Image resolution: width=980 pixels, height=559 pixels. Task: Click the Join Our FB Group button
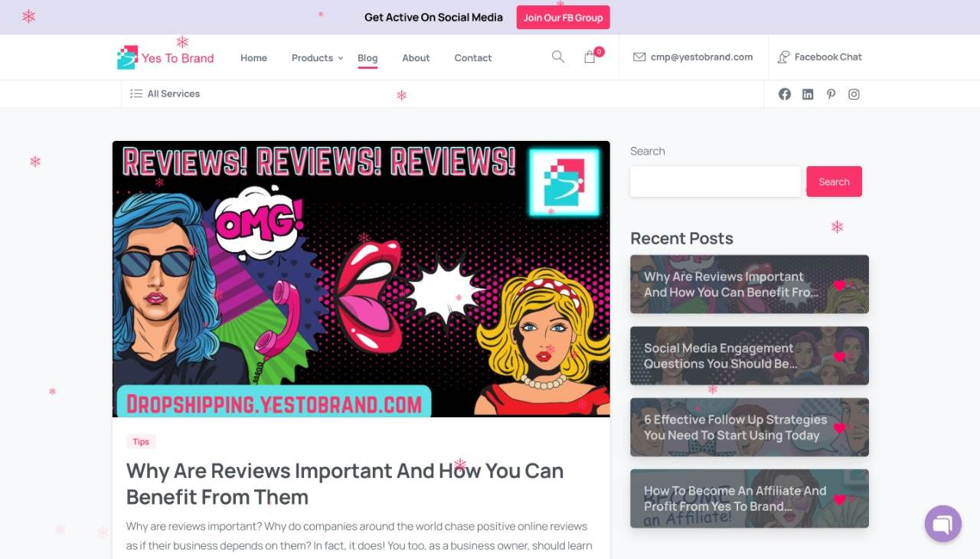coord(563,18)
